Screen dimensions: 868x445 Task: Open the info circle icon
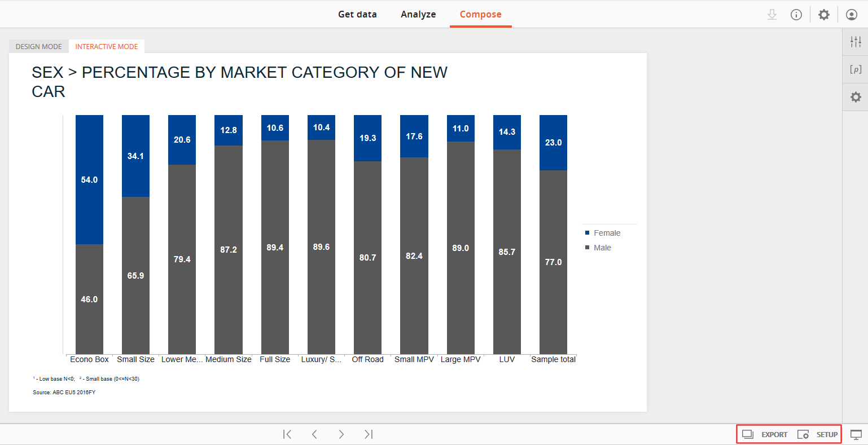point(796,15)
